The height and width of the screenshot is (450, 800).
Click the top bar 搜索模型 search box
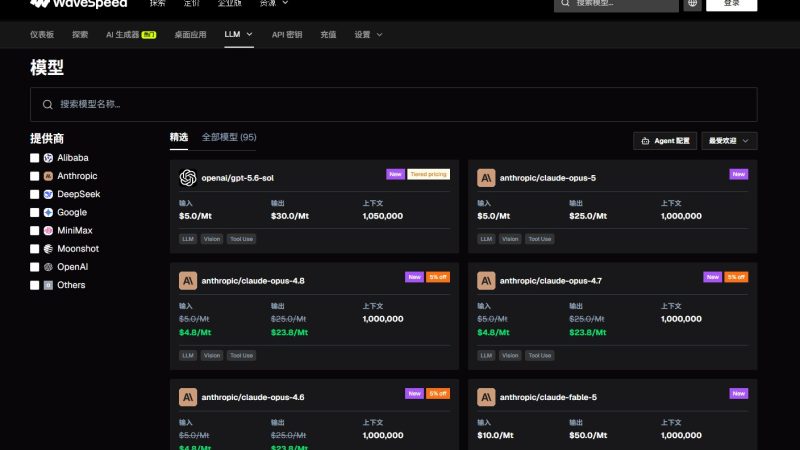tap(616, 4)
